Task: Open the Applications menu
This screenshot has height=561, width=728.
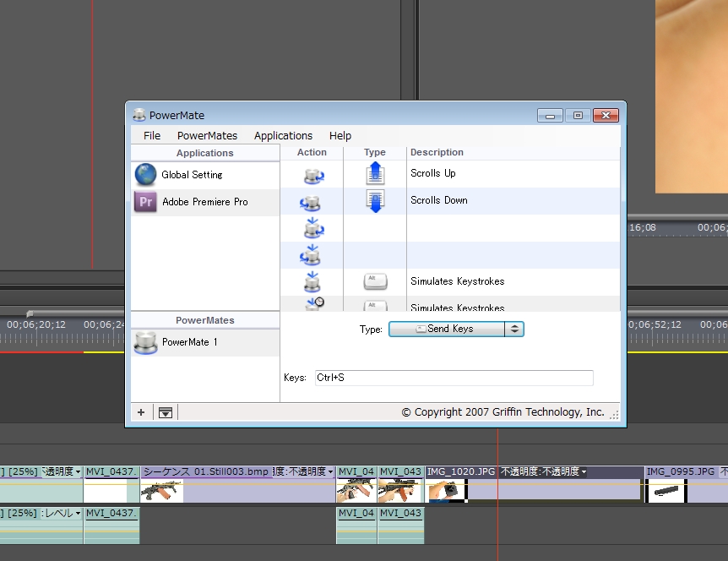Action: click(283, 136)
